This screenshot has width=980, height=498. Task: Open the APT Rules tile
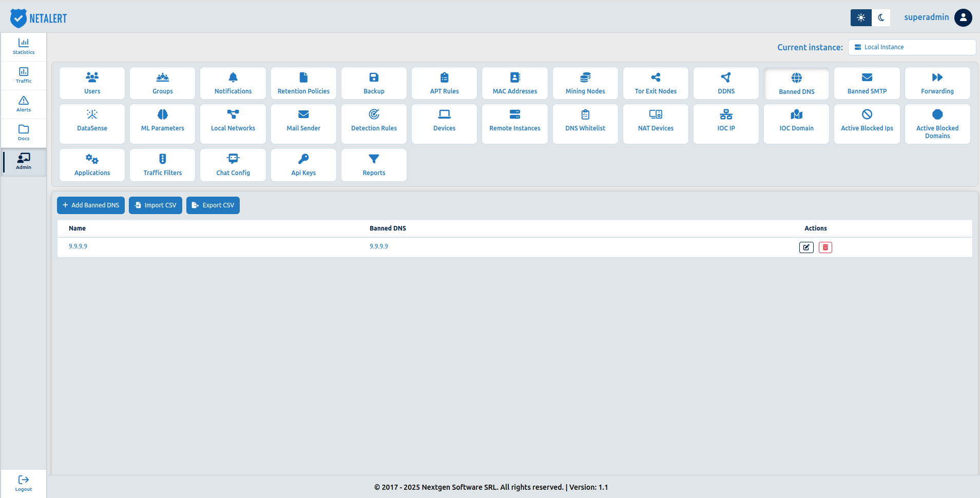444,83
